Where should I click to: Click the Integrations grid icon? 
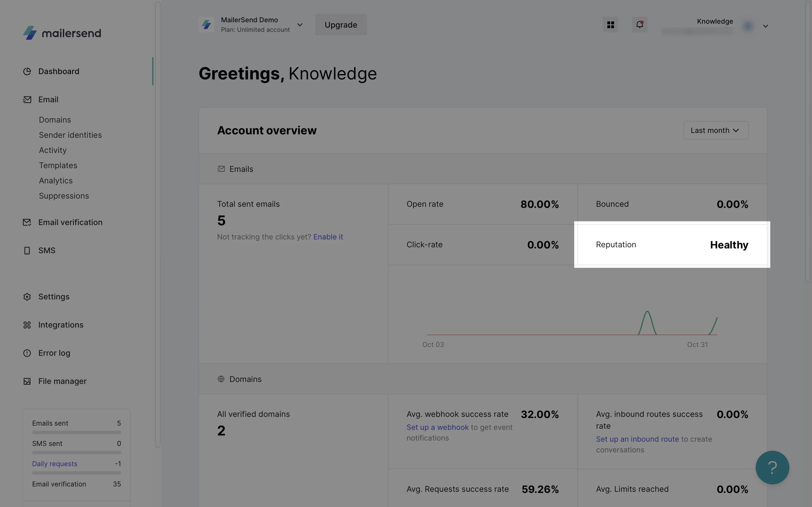27,325
